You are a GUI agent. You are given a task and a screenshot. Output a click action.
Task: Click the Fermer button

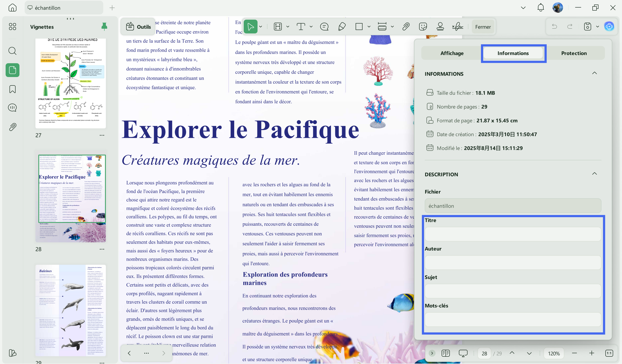[483, 27]
